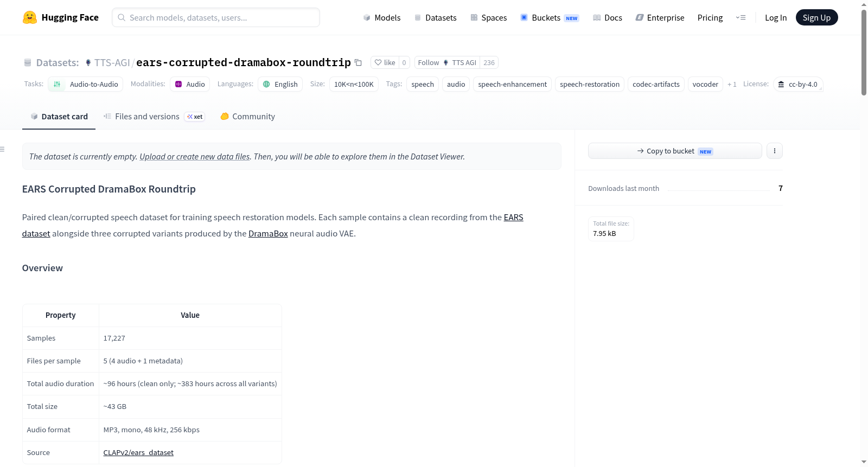Viewport: 868px width, 467px height.
Task: Click the Follow TTS AGI button
Action: pyautogui.click(x=447, y=62)
